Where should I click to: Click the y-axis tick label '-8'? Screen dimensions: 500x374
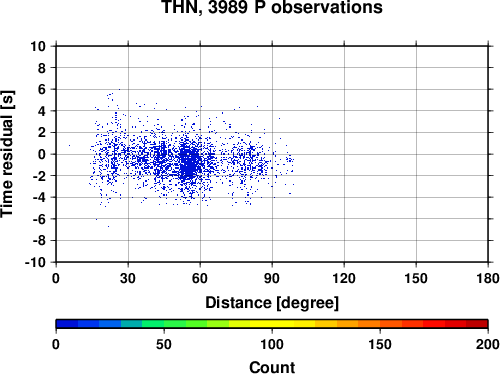point(39,241)
